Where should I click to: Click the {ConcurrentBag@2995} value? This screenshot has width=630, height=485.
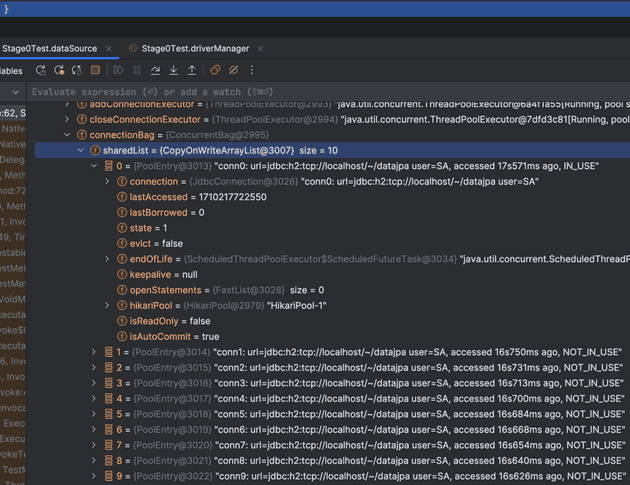click(x=217, y=135)
